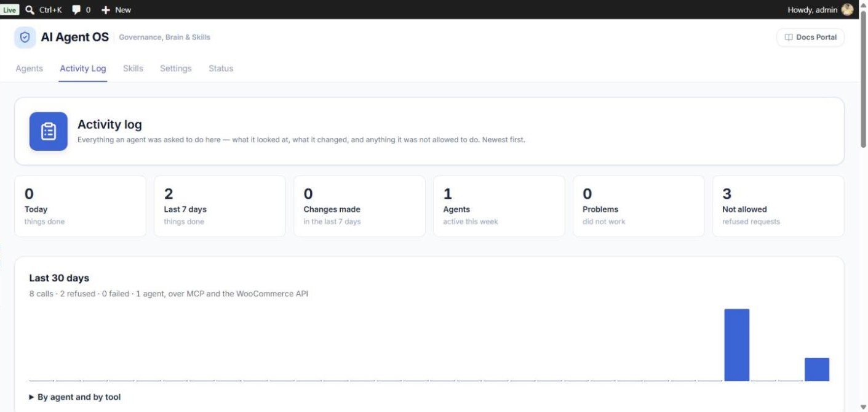The width and height of the screenshot is (868, 412).
Task: Click the admin avatar picture
Action: [x=848, y=10]
